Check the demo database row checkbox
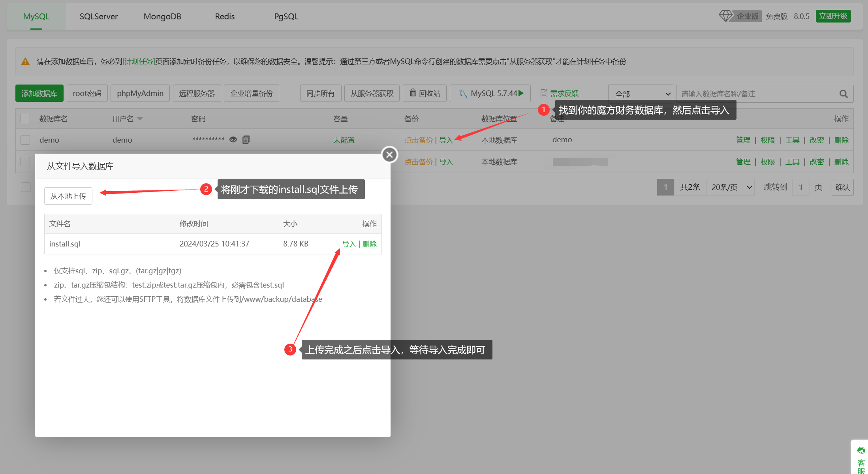The width and height of the screenshot is (868, 474). point(25,140)
